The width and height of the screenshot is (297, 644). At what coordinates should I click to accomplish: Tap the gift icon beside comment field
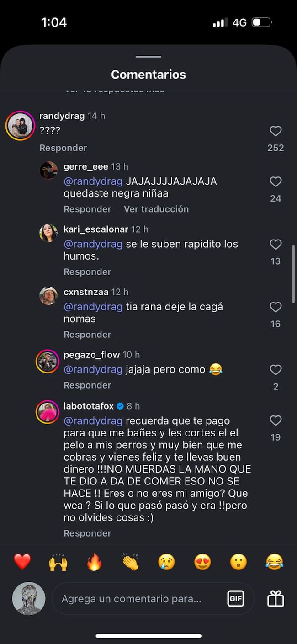275,598
